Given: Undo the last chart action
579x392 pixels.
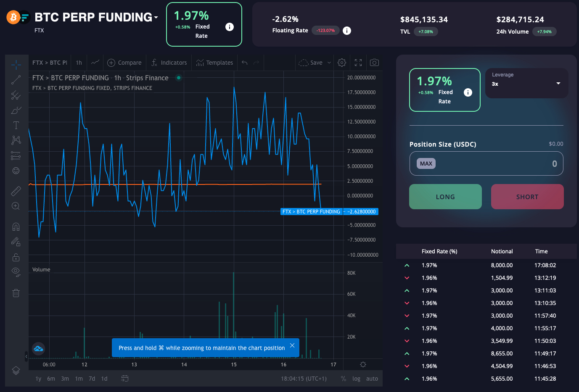Looking at the screenshot, I should click(x=245, y=63).
